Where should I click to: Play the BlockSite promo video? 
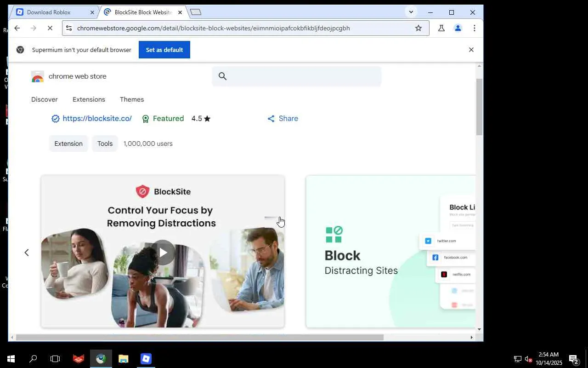click(163, 252)
